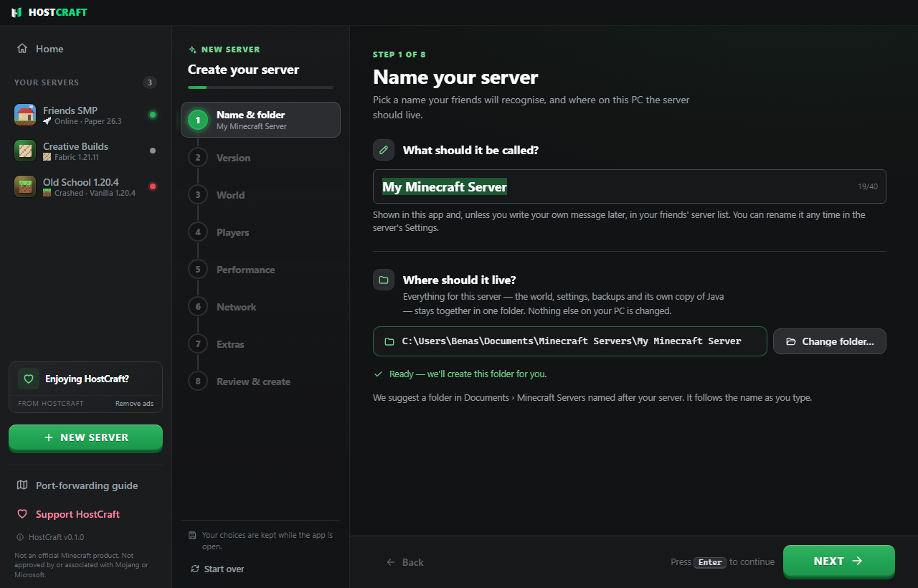Click the heart icon beside Enjoying HostCraft
This screenshot has height=588, width=918.
(29, 379)
